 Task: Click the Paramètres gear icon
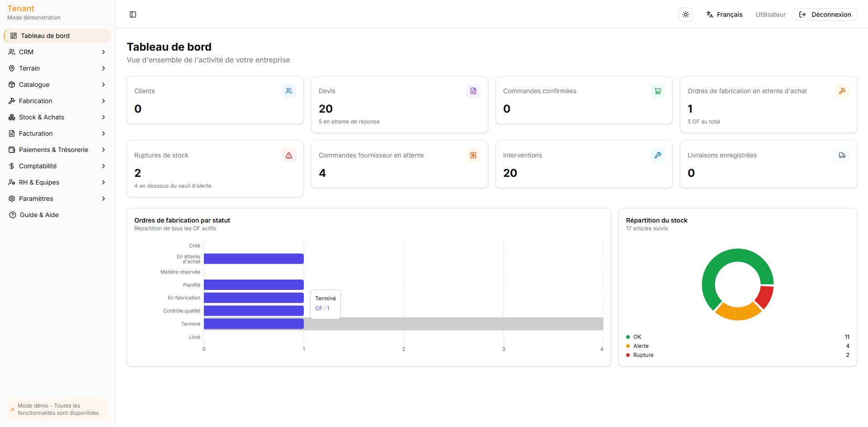point(12,199)
